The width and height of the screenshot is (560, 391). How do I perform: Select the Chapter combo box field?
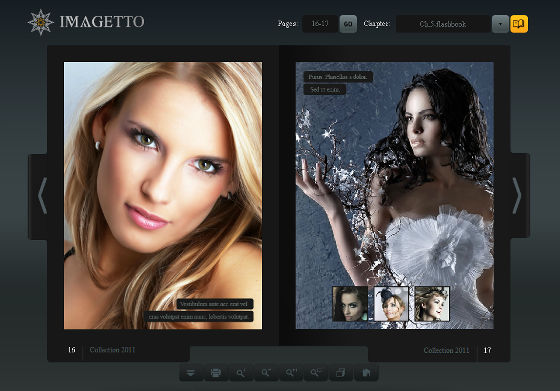click(443, 24)
